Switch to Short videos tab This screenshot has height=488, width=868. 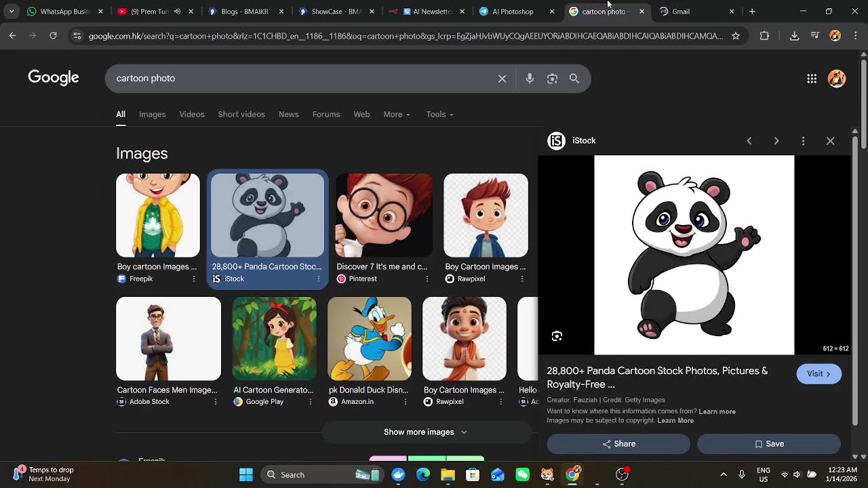tap(241, 115)
